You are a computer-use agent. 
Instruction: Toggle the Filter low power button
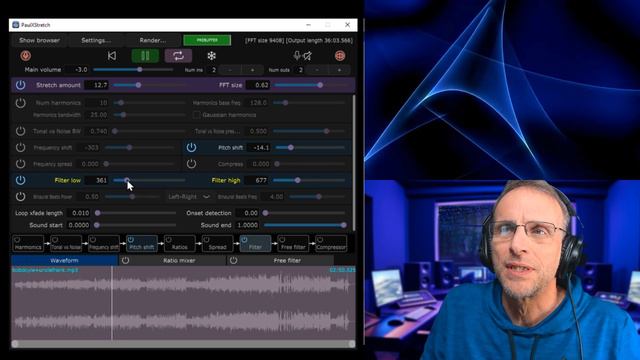click(x=20, y=180)
